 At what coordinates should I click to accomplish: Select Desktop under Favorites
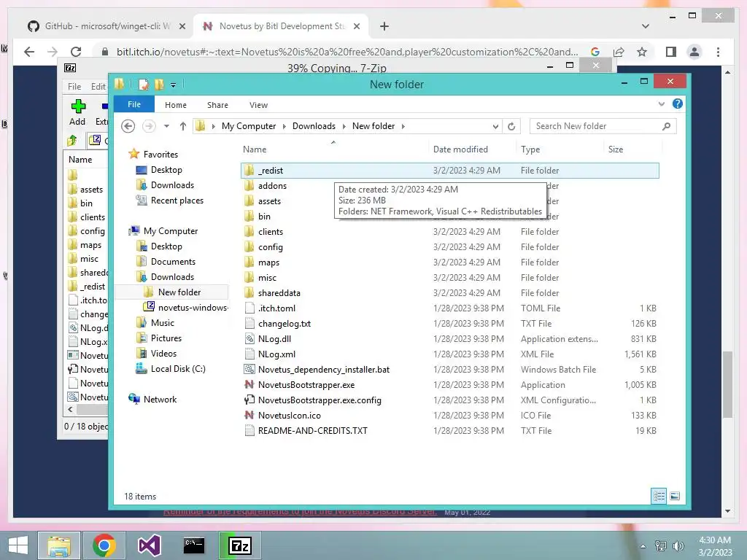pos(166,170)
